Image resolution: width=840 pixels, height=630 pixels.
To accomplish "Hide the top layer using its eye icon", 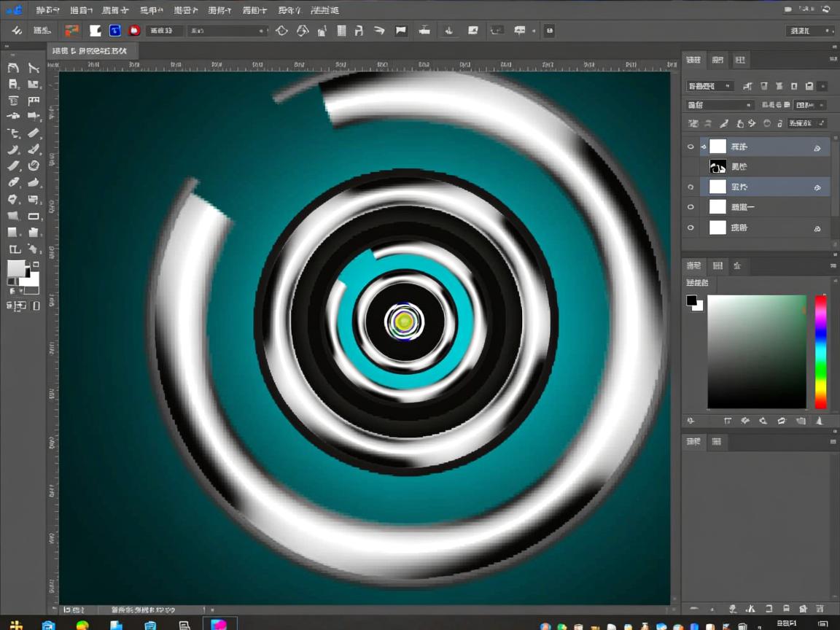I will point(691,147).
